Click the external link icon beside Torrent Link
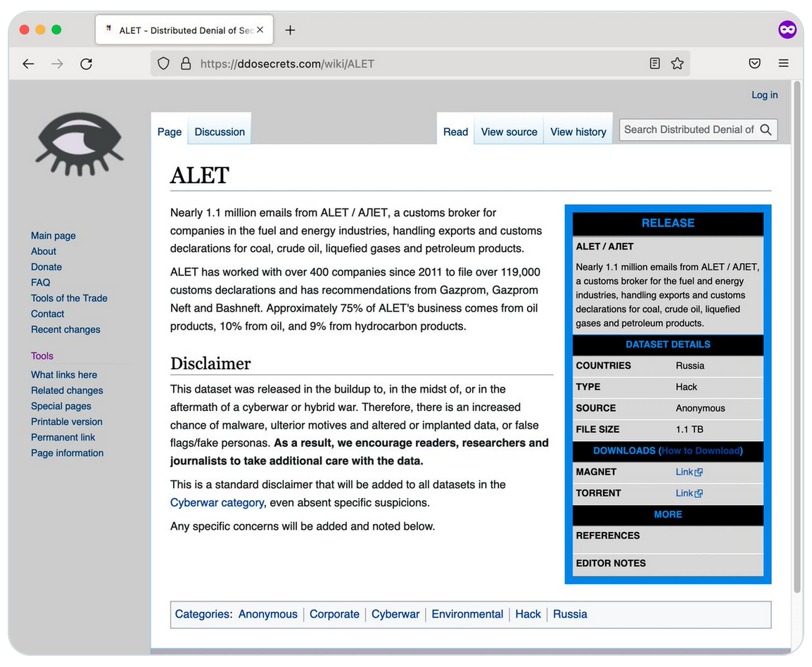 tap(699, 493)
